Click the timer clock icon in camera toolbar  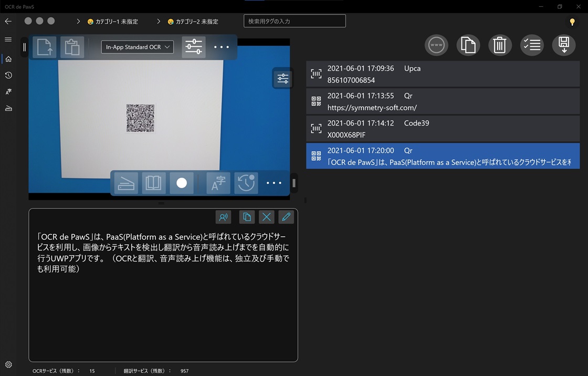pos(246,183)
